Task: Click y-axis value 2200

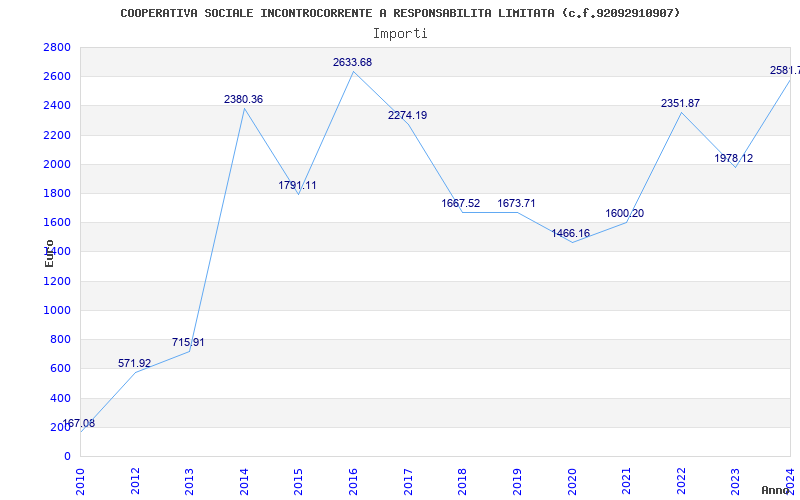Action: 57,135
